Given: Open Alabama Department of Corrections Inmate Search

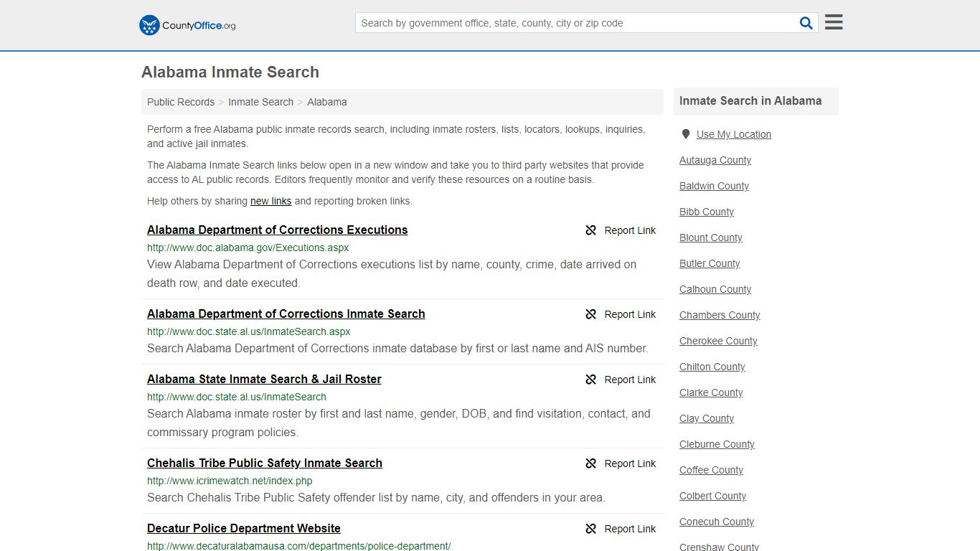Looking at the screenshot, I should 286,314.
